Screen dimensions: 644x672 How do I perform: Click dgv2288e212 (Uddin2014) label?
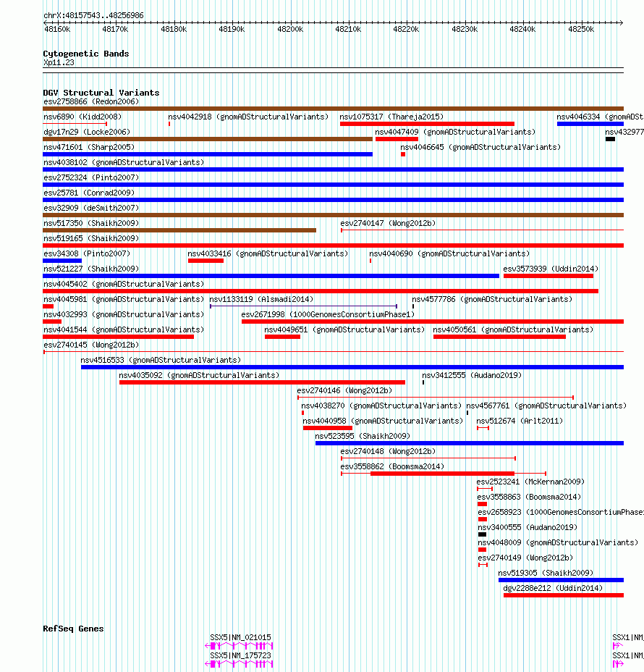pos(553,589)
